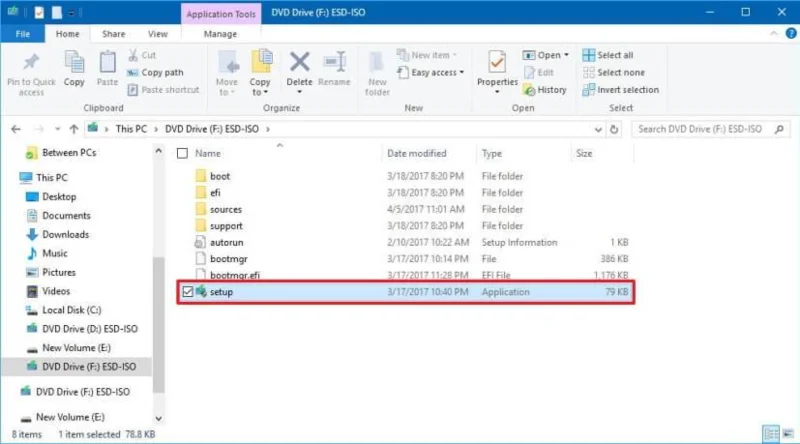The width and height of the screenshot is (800, 444).
Task: Show file History
Action: point(545,90)
